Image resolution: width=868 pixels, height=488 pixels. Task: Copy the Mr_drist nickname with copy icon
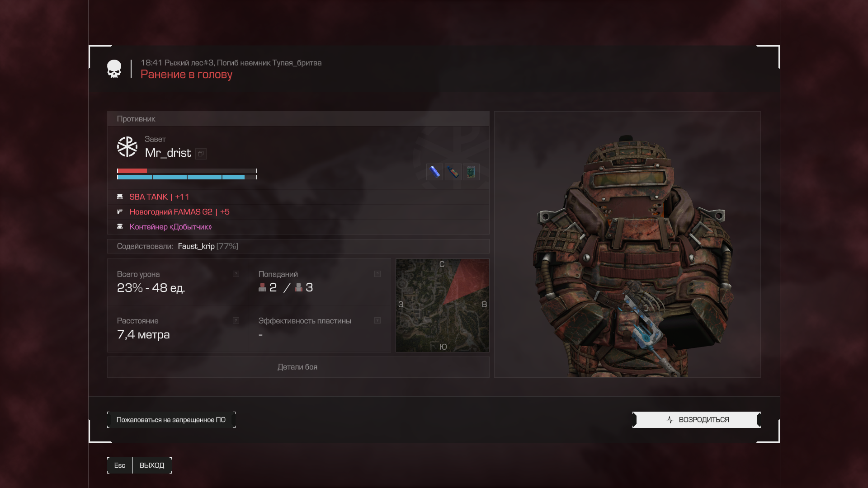[201, 154]
